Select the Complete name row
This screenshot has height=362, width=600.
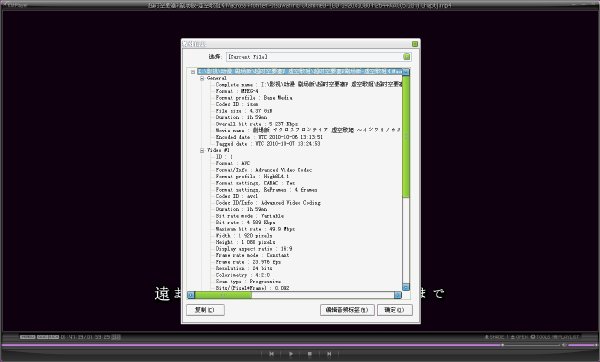[x=308, y=85]
